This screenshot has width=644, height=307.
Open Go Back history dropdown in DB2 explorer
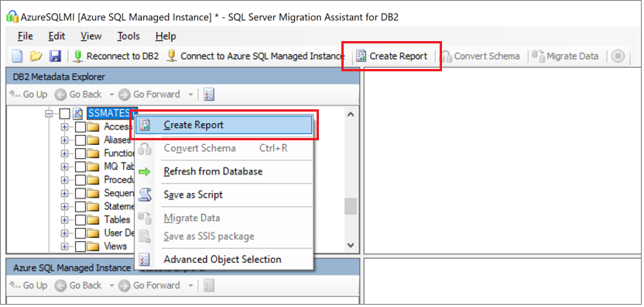pos(111,95)
